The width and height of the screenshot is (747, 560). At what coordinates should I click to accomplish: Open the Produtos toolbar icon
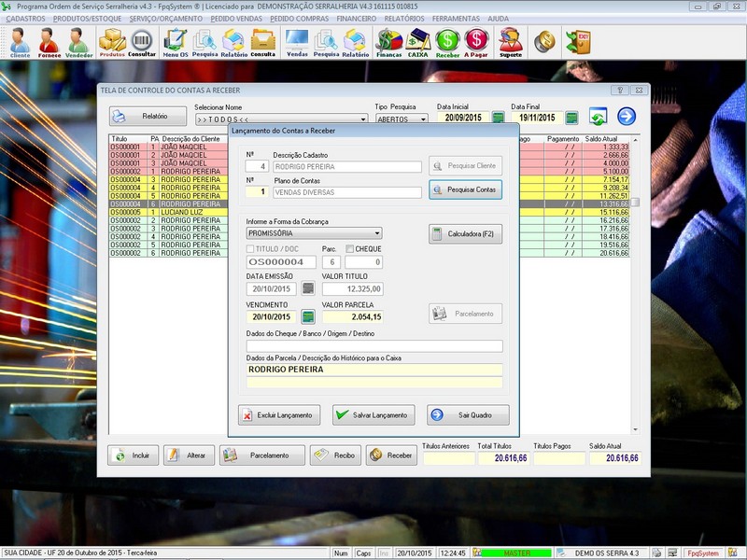(x=112, y=42)
